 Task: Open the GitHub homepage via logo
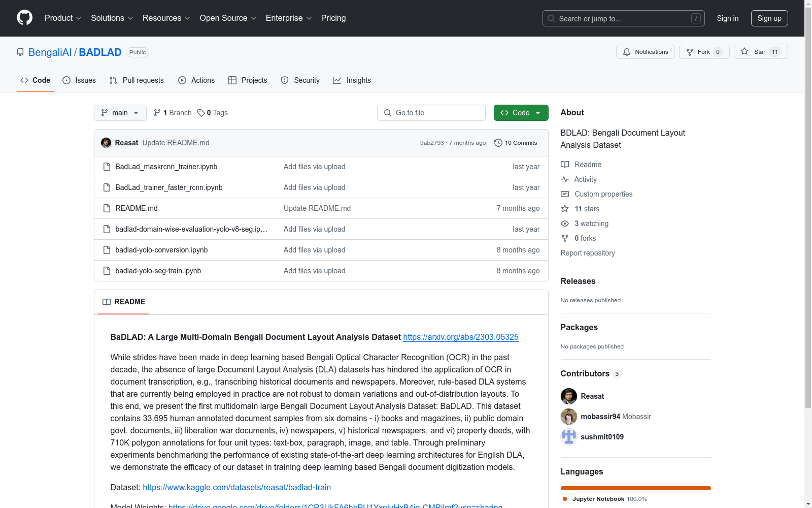[24, 18]
